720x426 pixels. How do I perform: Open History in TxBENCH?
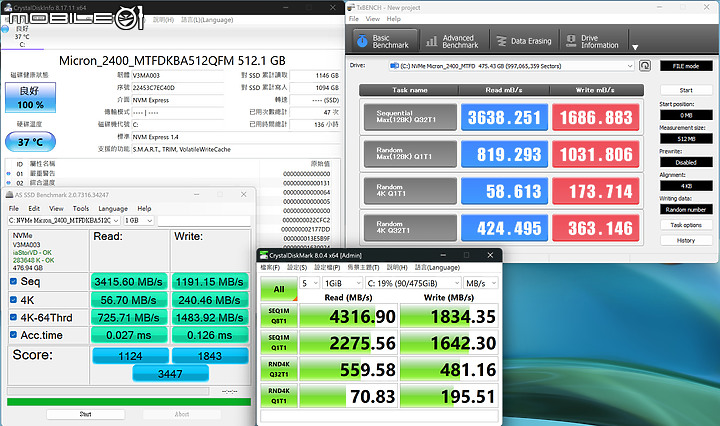pos(686,240)
